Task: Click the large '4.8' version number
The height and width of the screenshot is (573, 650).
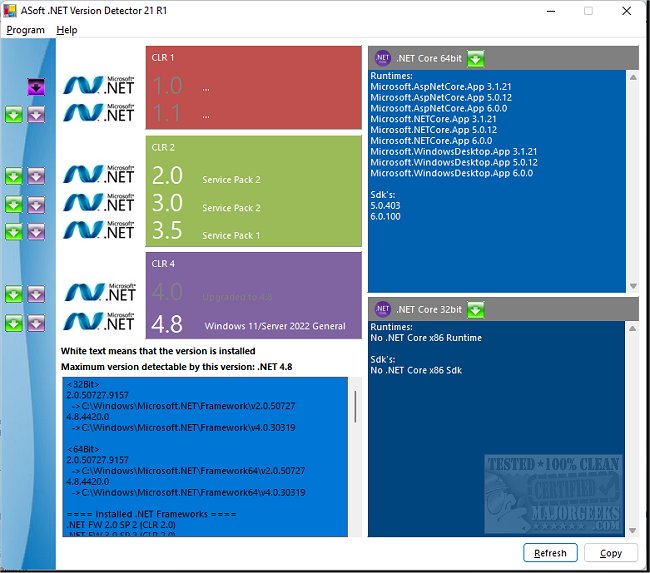Action: [x=167, y=324]
